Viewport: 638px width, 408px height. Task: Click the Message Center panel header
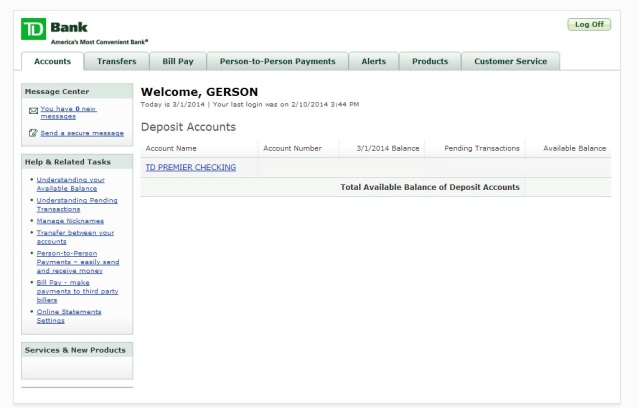(77, 92)
